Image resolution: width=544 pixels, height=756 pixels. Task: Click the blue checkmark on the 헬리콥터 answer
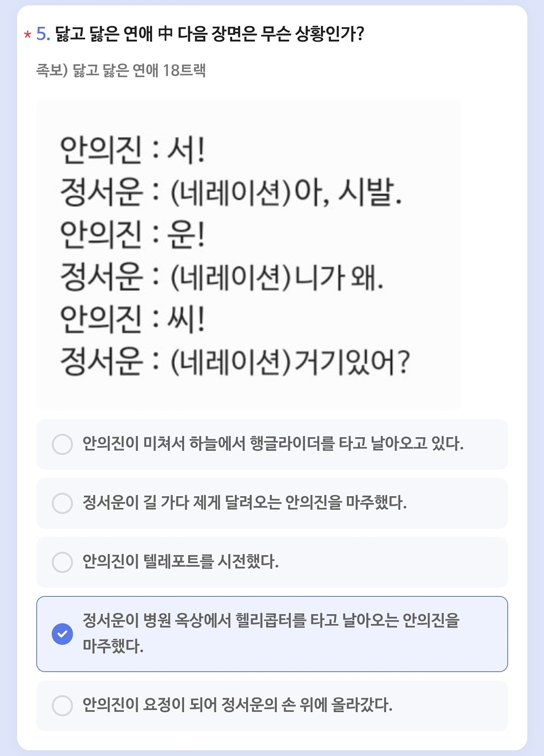(63, 634)
